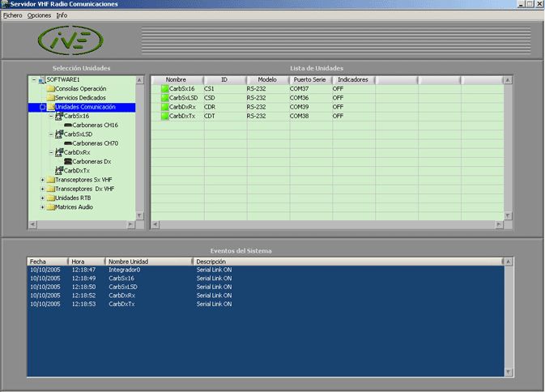Click the CarbDxTx unit icon in tree
This screenshot has width=545, height=392.
[59, 170]
